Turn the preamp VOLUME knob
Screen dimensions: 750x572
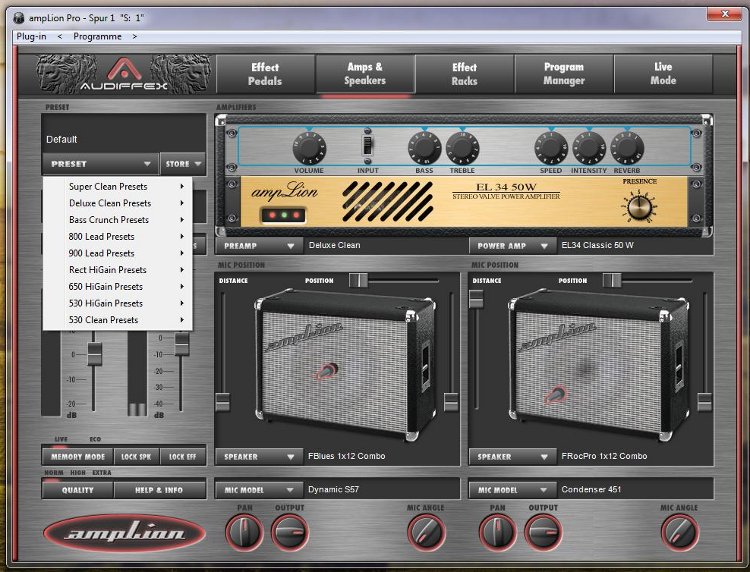coord(309,148)
